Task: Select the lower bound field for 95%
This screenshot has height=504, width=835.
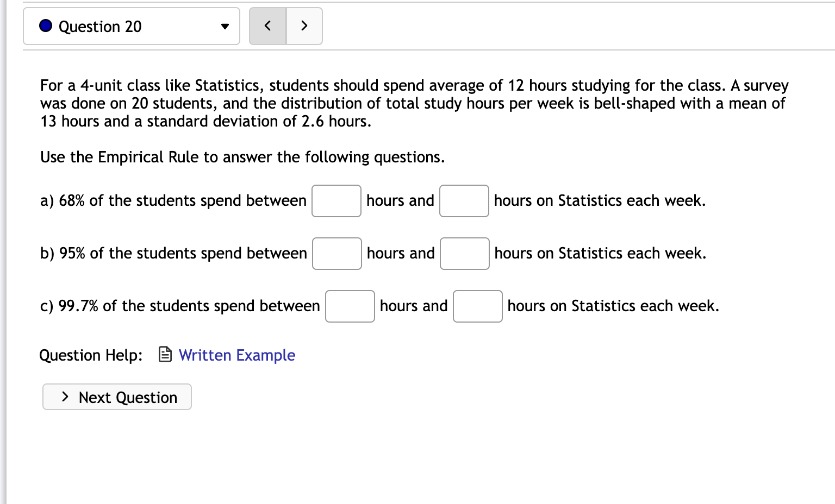Action: pyautogui.click(x=337, y=254)
